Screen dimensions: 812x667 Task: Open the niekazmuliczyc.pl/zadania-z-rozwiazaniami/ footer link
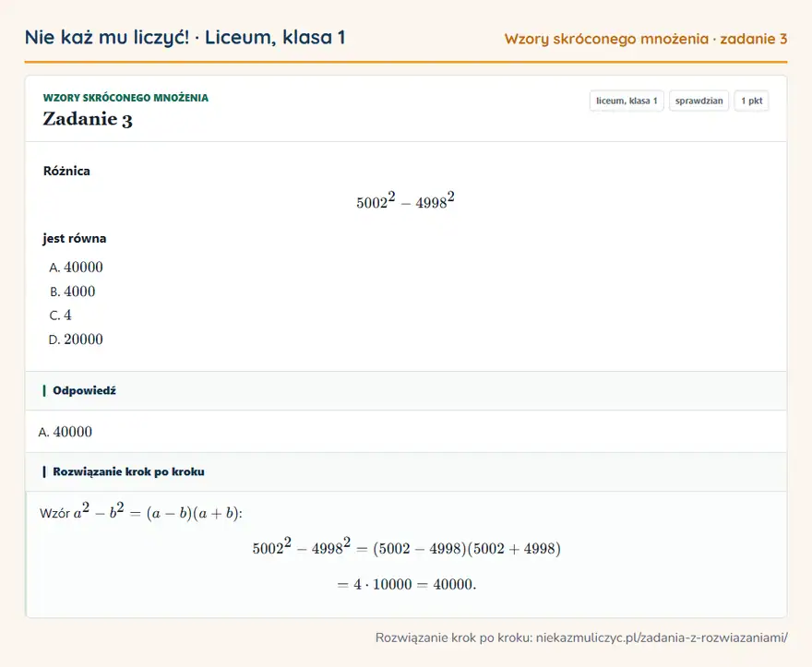(662, 637)
